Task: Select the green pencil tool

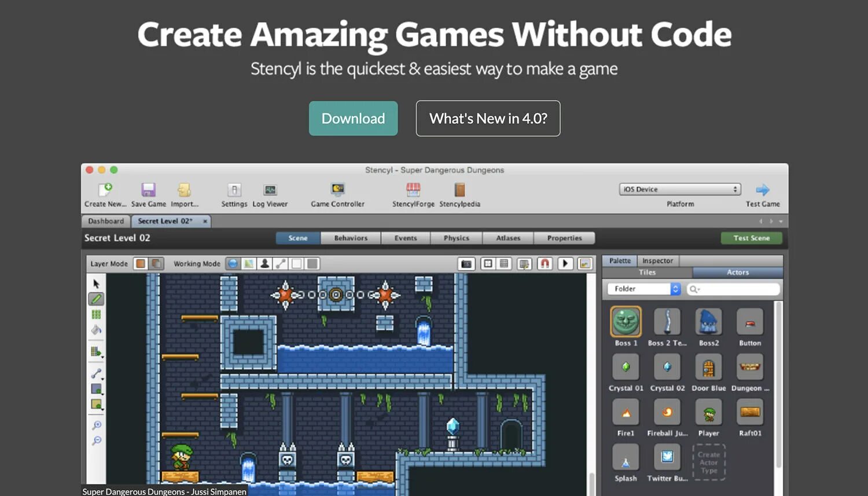Action: (96, 299)
